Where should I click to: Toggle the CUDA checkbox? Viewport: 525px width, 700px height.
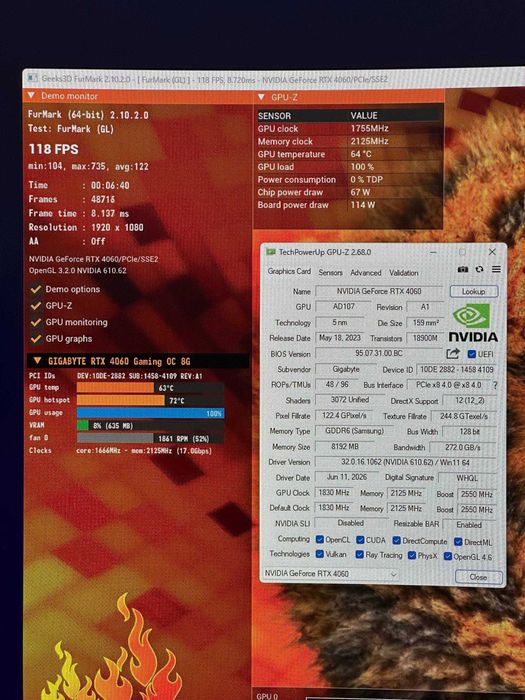click(x=360, y=540)
